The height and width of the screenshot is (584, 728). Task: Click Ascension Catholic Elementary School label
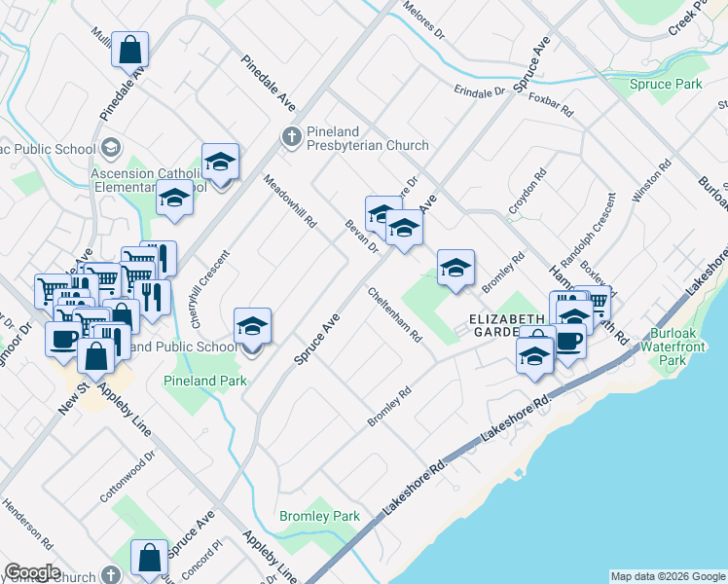pyautogui.click(x=150, y=180)
